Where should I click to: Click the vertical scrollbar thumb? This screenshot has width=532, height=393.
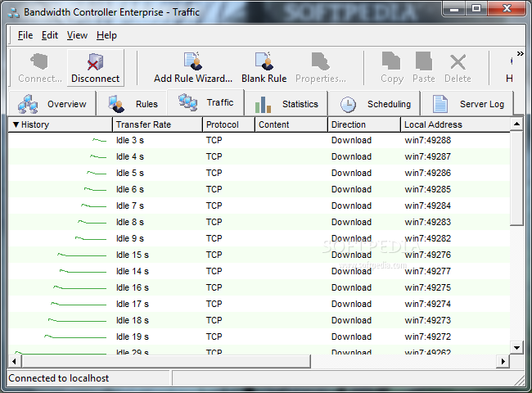point(516,178)
